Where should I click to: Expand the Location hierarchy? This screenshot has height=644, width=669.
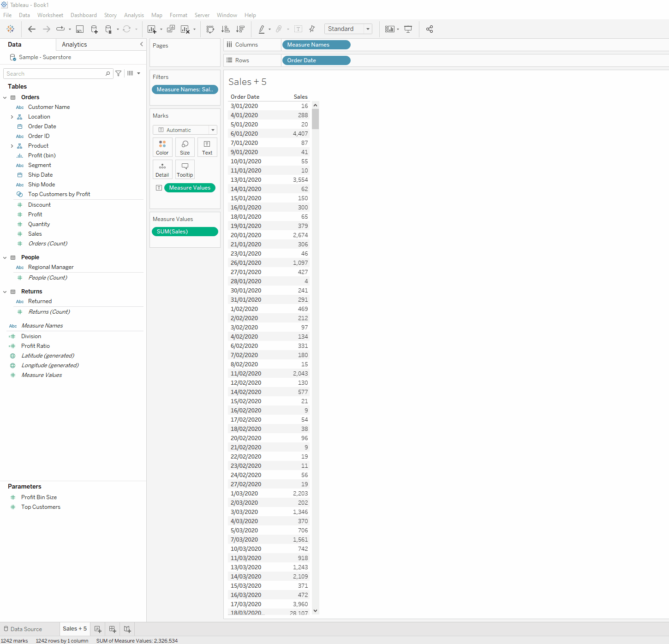coord(12,117)
